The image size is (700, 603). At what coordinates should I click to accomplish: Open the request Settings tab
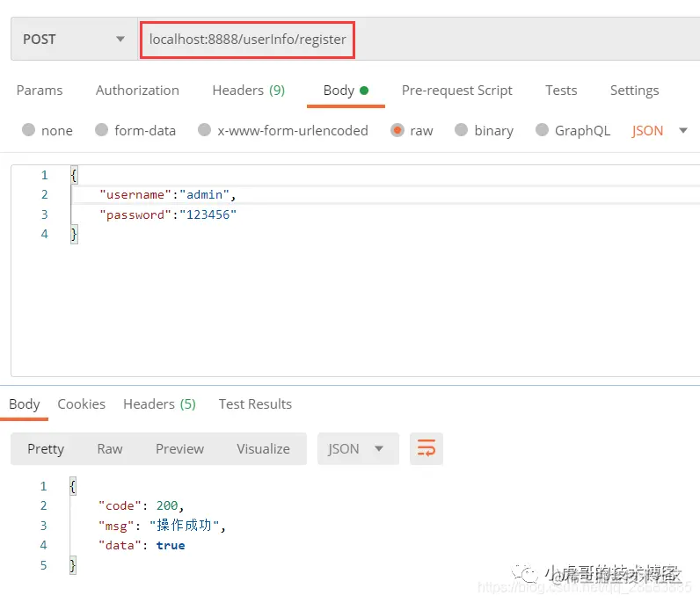pos(634,91)
